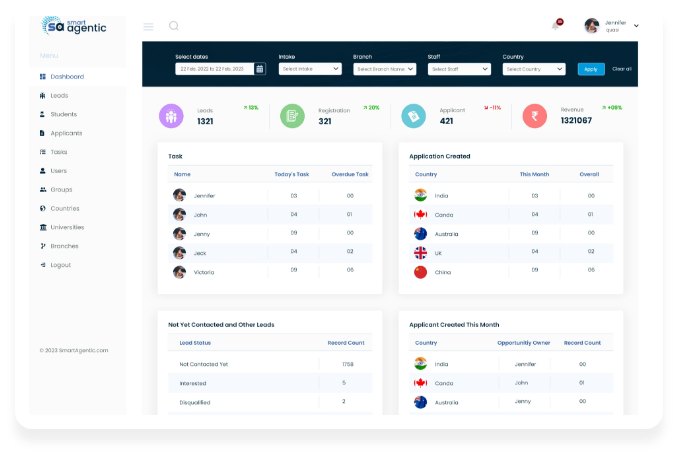678x457 pixels.
Task: Open notifications via the bell icon
Action: click(556, 26)
